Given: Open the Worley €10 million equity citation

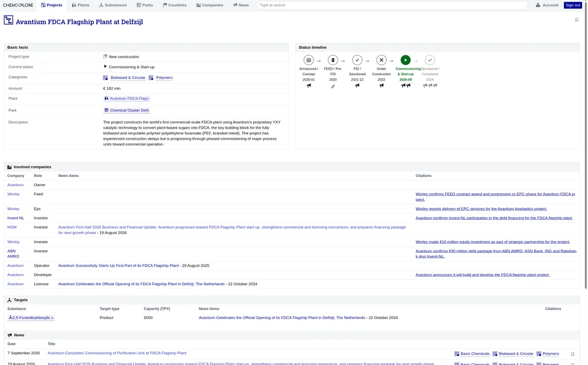Looking at the screenshot, I should pos(493,242).
